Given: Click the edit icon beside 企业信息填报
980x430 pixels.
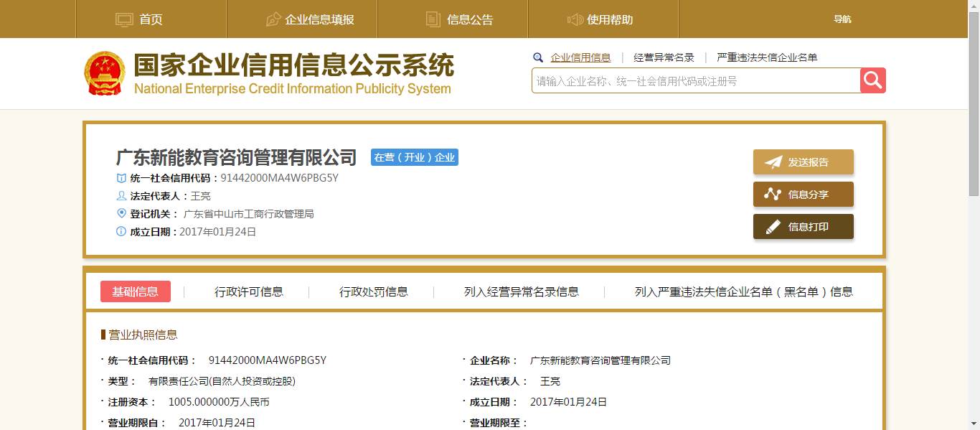Looking at the screenshot, I should pos(273,19).
